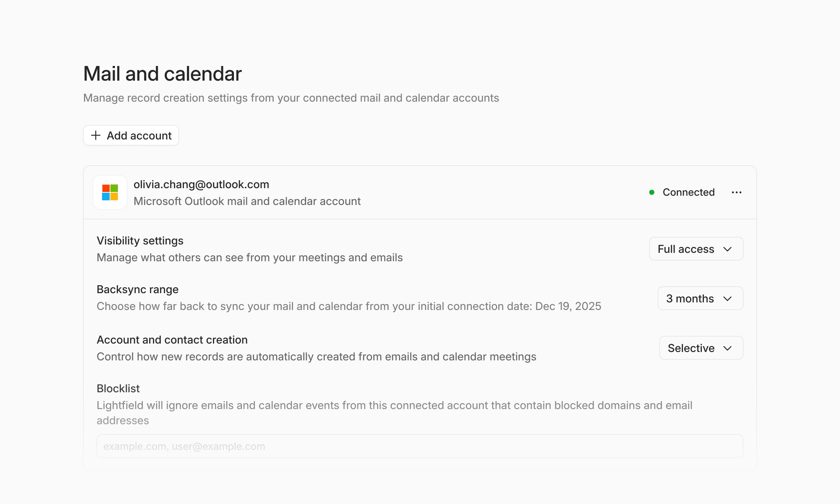
Task: Click the chevron next to Full access
Action: [727, 249]
